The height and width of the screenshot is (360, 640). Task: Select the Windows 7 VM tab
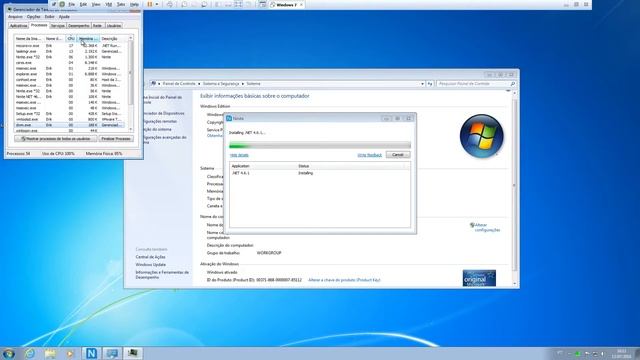point(286,5)
